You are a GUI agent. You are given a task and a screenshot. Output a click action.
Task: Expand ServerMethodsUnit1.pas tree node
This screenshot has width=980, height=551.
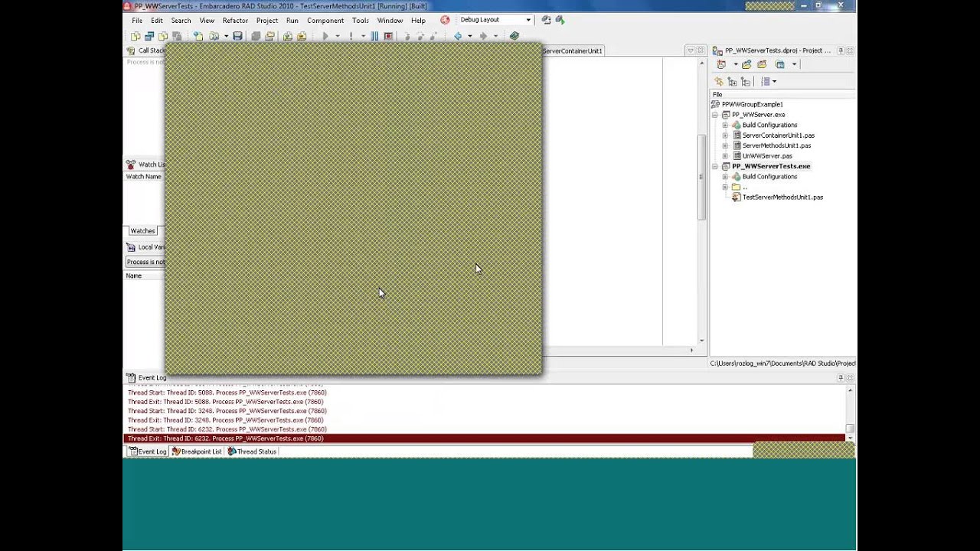(725, 145)
